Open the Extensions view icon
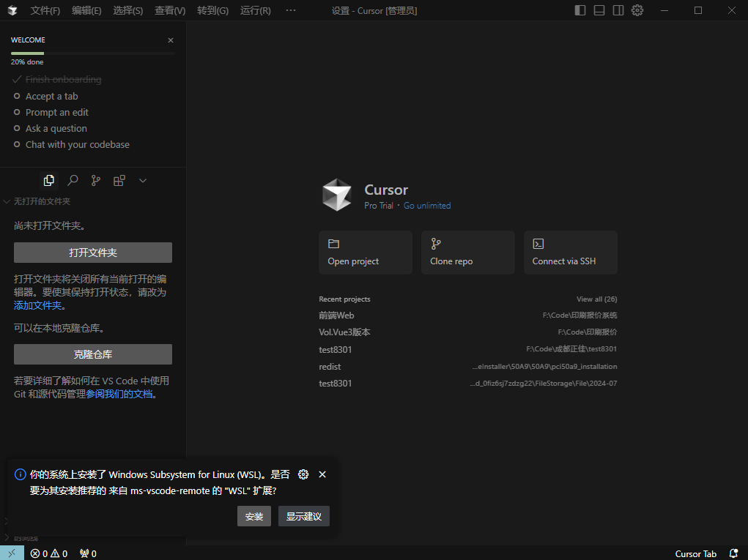The width and height of the screenshot is (748, 560). tap(119, 180)
